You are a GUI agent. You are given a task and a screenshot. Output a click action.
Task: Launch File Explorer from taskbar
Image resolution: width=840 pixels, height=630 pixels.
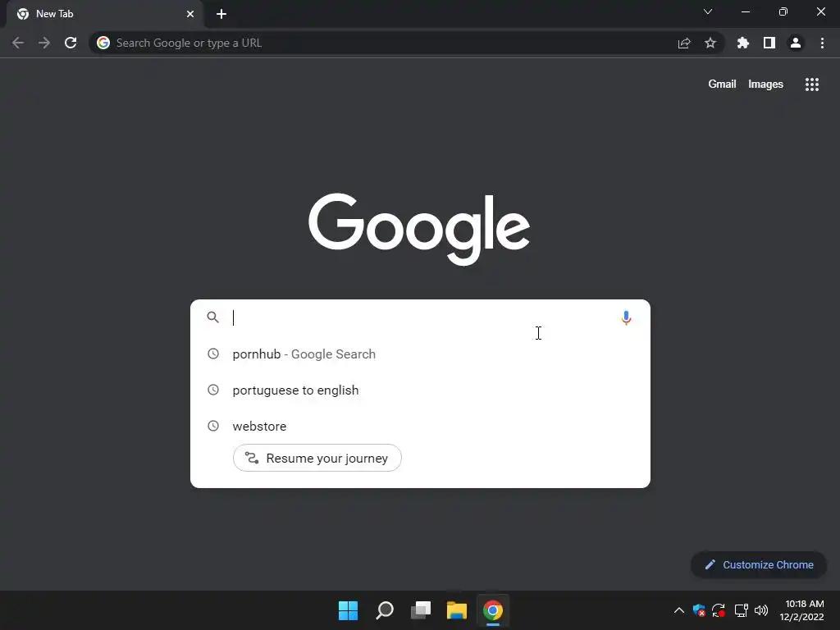point(456,610)
